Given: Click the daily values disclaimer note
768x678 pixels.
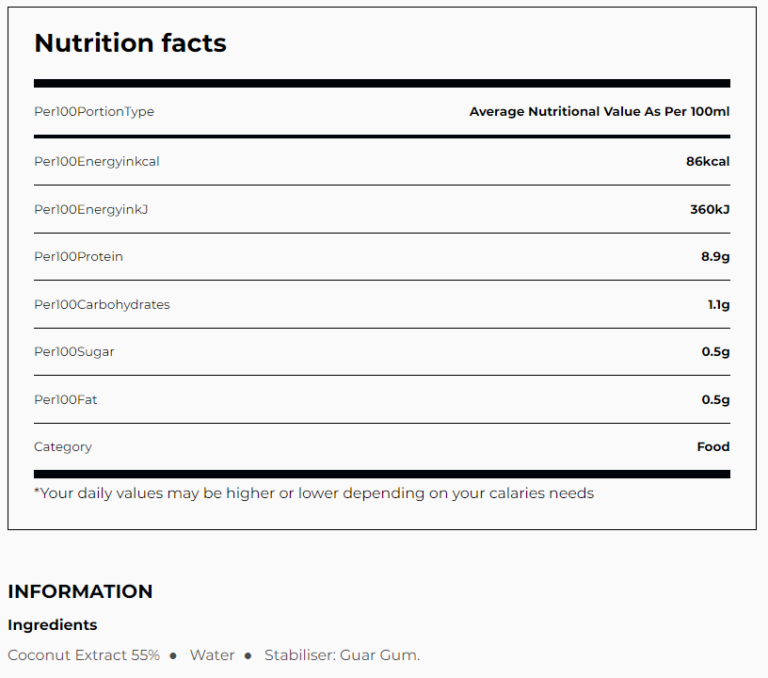Looking at the screenshot, I should pos(314,493).
